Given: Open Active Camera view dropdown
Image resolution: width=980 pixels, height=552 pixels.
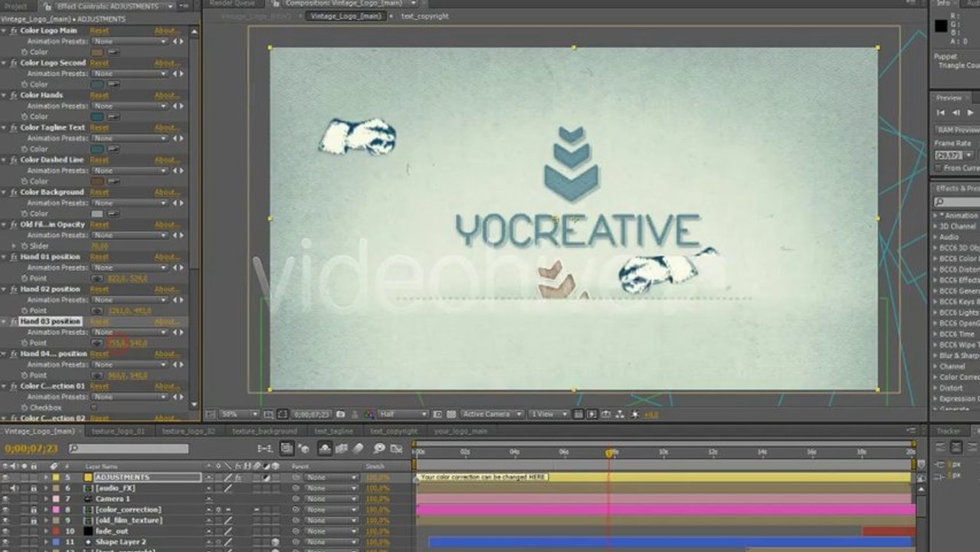Looking at the screenshot, I should (x=492, y=414).
